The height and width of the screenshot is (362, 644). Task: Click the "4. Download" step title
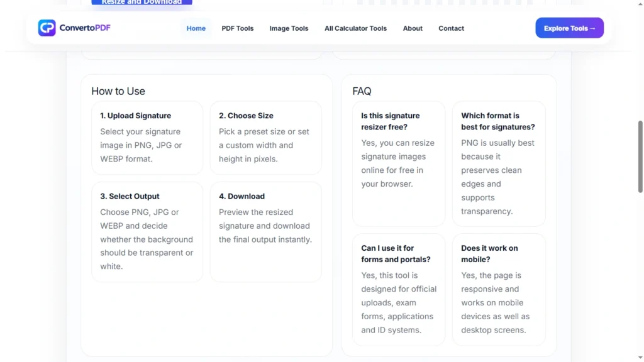point(241,196)
